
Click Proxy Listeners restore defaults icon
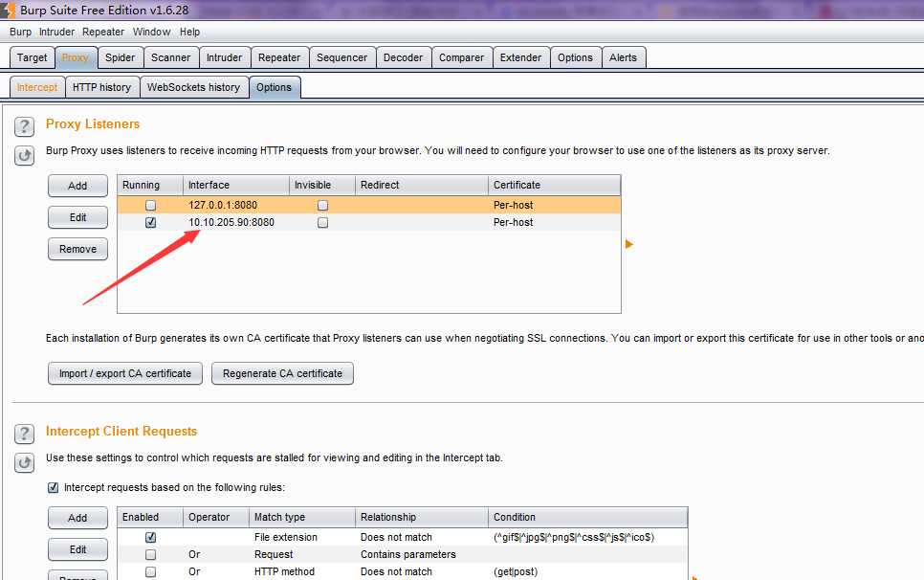point(24,156)
